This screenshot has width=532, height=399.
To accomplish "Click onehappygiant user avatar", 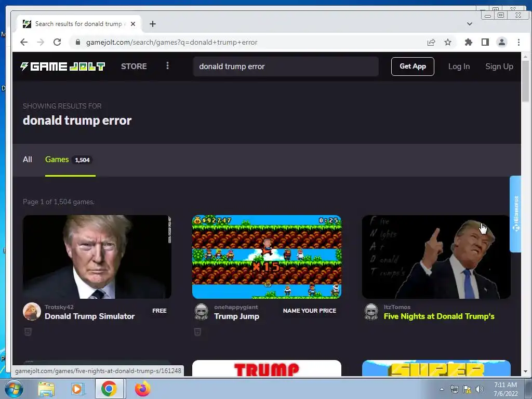I will pos(201,312).
